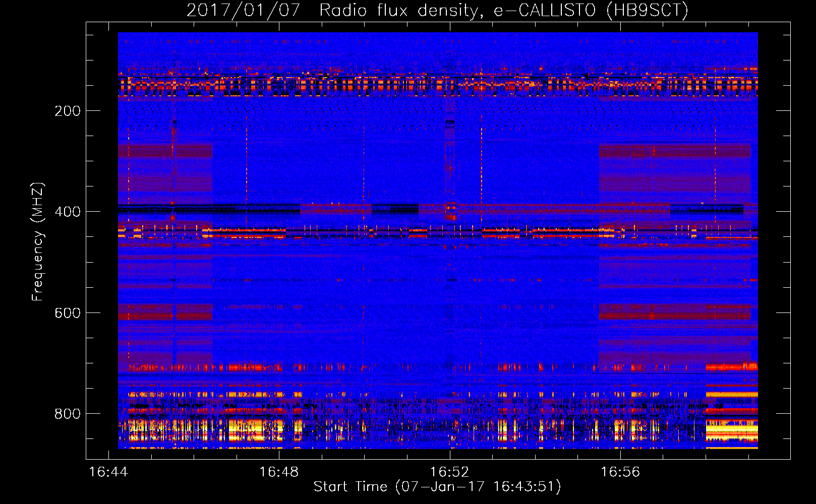This screenshot has width=816, height=504.
Task: Click the "Start Time (07-Jan-17 16:43:51)" label
Action: point(437,487)
